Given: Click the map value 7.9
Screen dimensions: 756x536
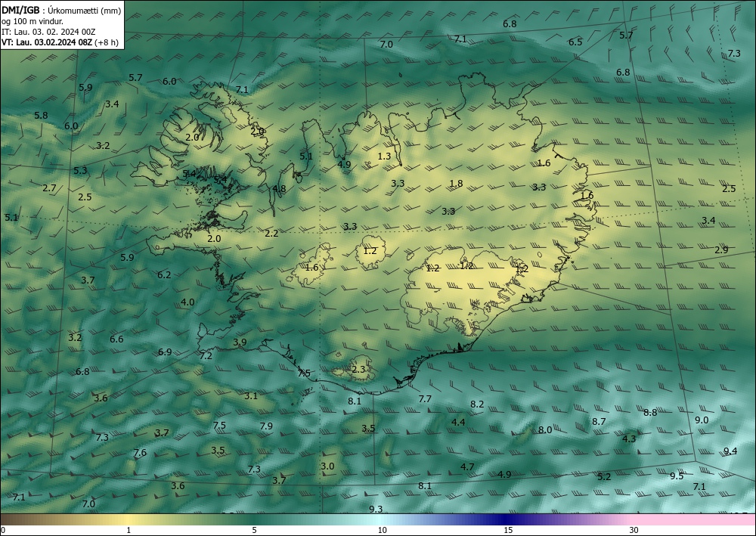Looking at the screenshot, I should [266, 426].
